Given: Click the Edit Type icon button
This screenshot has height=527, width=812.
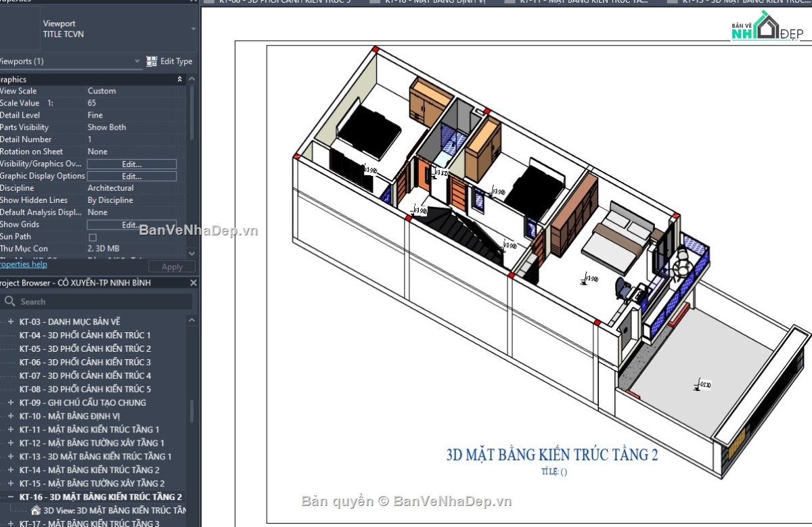Looking at the screenshot, I should tap(152, 61).
